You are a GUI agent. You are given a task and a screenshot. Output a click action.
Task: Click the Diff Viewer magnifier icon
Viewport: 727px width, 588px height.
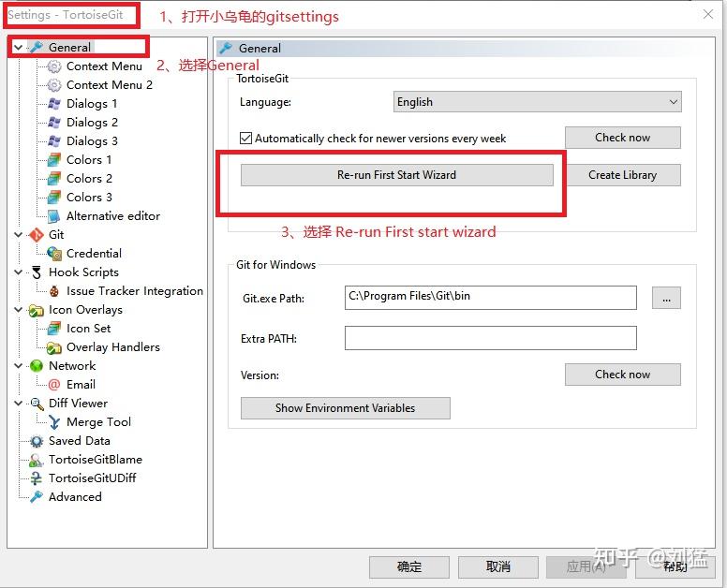tap(37, 404)
